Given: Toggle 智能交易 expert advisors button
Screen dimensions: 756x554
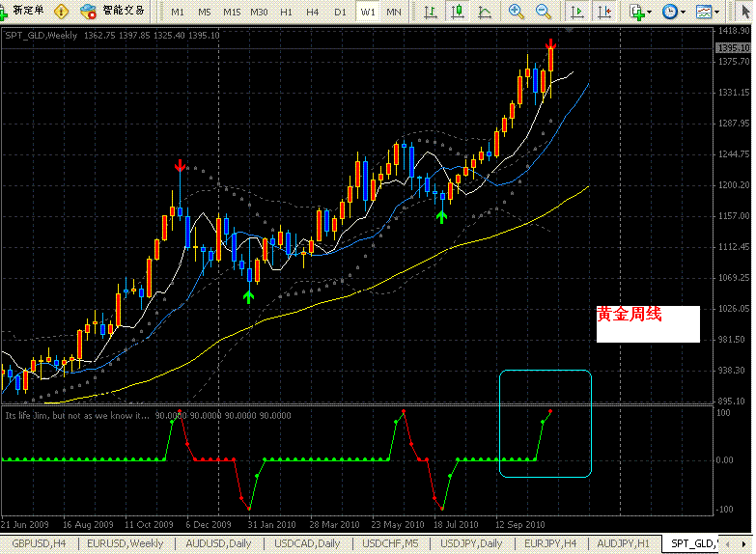Looking at the screenshot, I should (x=112, y=11).
